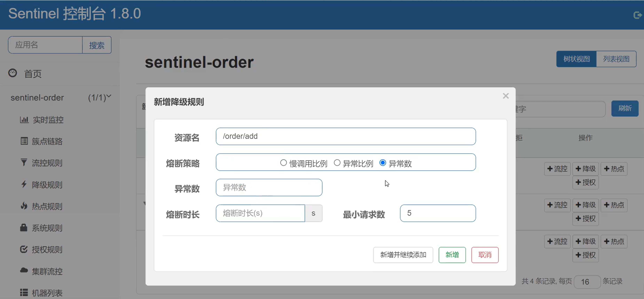
Task: Click the 搜索 button
Action: [97, 45]
